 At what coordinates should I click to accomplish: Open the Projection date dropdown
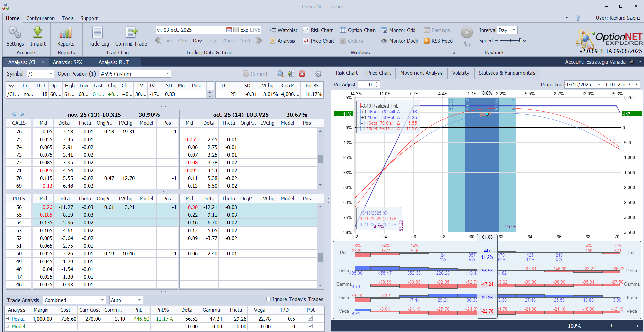coord(599,85)
